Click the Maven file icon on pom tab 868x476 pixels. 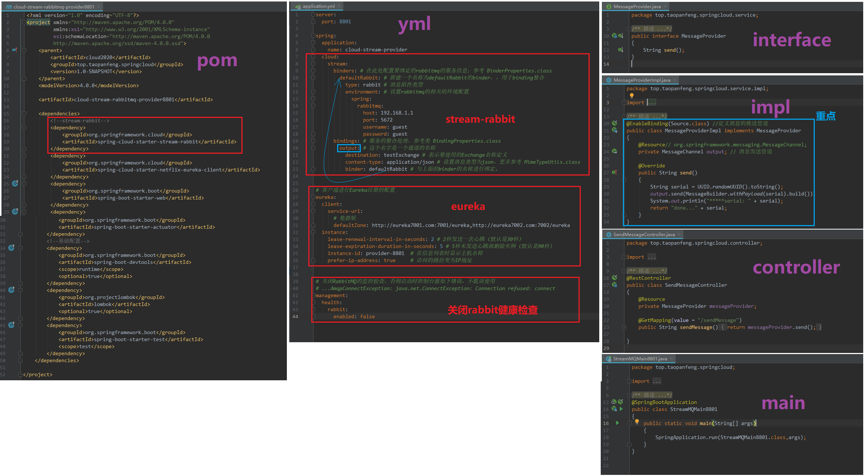9,7
